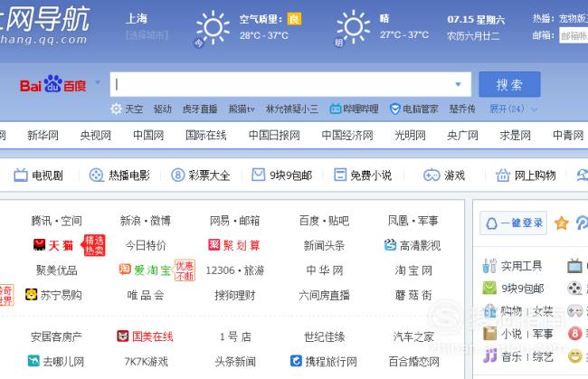Open 新浪·微博 link
Screen dimensions: 588x379
146,221
